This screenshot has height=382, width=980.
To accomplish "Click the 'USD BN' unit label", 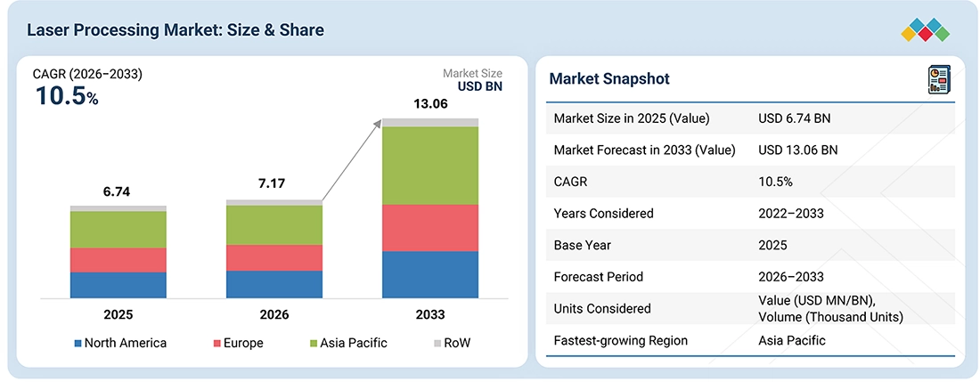I will point(480,86).
